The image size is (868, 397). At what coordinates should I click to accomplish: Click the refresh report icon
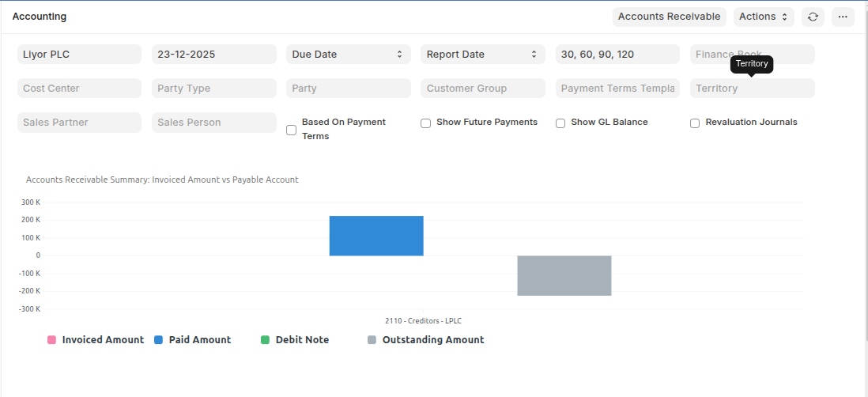tap(813, 17)
